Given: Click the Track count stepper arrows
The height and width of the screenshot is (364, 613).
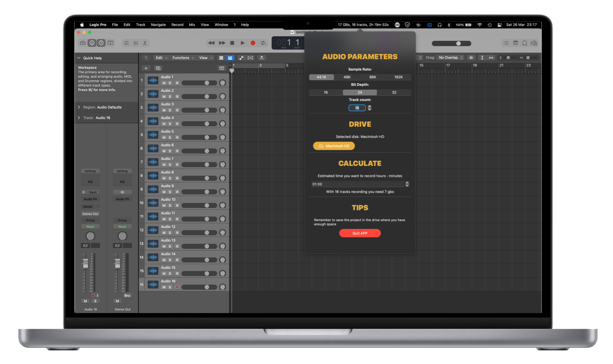Looking at the screenshot, I should pos(369,108).
